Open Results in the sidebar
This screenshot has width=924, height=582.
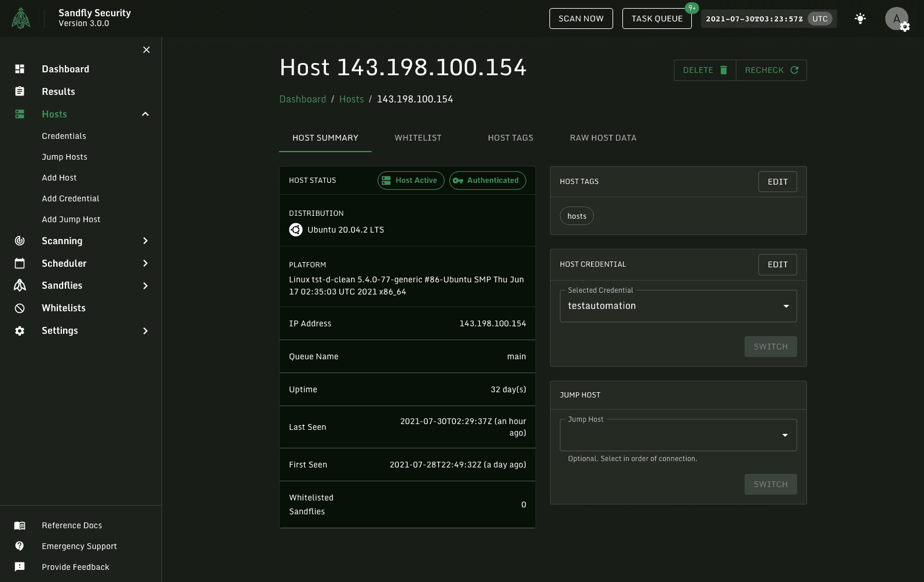(x=58, y=91)
